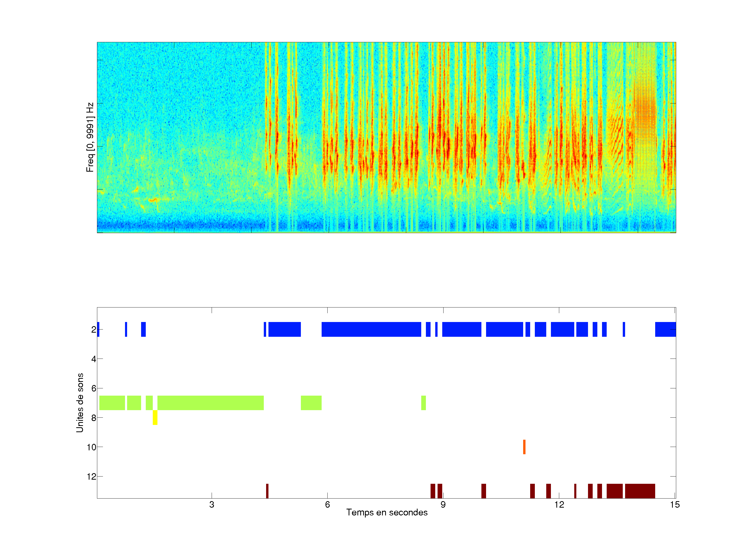Screen dimensions: 747x560
Task: Select the longest blue segment in row 2
Action: point(371,330)
